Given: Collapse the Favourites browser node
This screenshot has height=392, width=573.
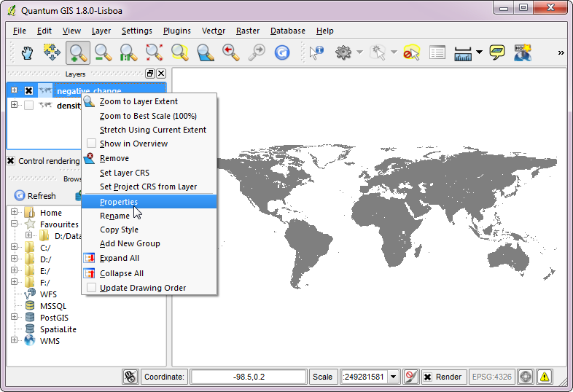Looking at the screenshot, I should click(14, 224).
